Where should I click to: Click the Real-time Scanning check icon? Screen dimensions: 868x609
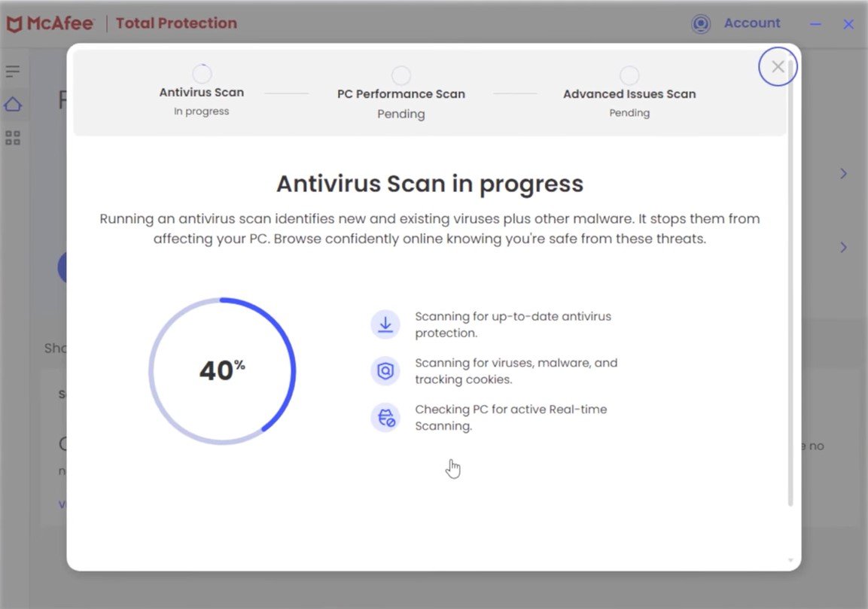385,418
